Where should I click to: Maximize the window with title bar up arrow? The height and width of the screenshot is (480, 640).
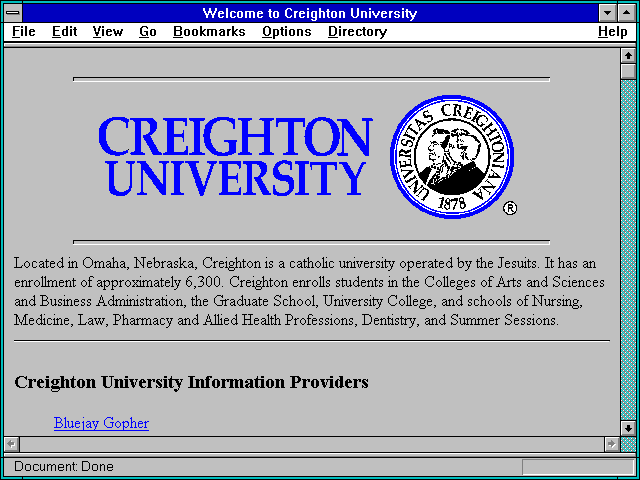pos(627,13)
